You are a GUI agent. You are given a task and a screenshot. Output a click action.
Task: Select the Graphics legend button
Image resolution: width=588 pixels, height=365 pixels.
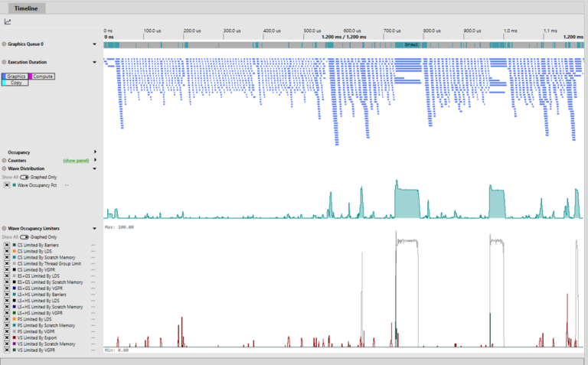(15, 76)
